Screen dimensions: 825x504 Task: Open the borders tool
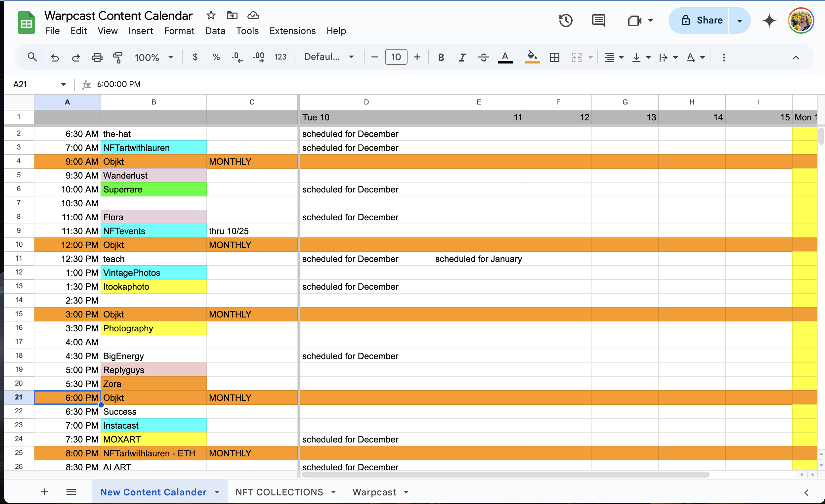(554, 58)
